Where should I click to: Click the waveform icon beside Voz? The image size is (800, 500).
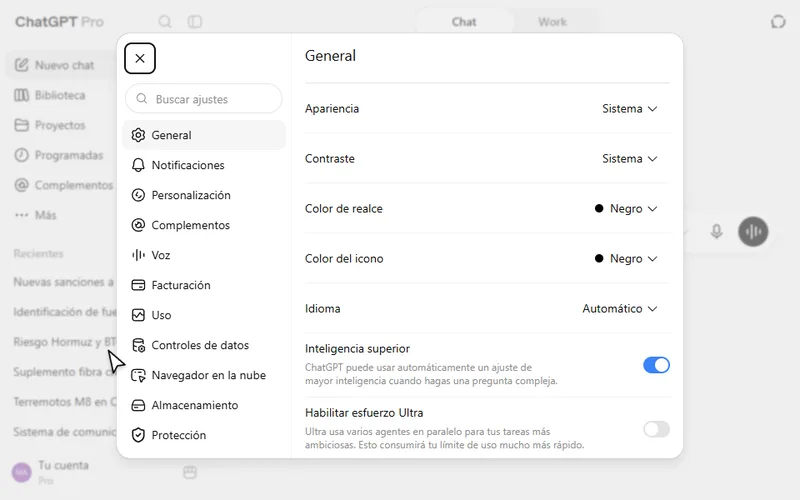coord(138,255)
